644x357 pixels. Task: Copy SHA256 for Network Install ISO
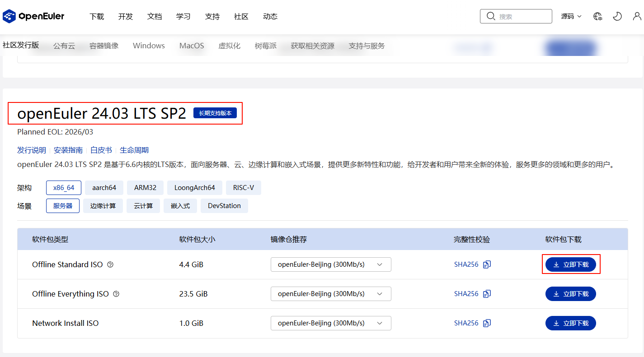pyautogui.click(x=487, y=323)
